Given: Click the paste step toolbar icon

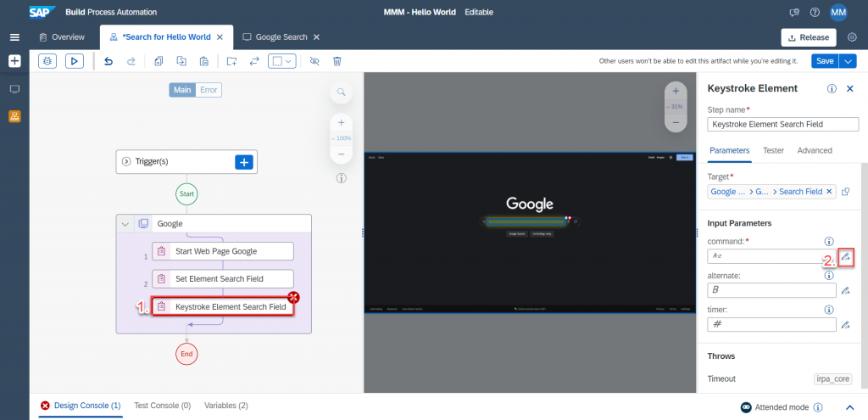Looking at the screenshot, I should pyautogui.click(x=203, y=61).
